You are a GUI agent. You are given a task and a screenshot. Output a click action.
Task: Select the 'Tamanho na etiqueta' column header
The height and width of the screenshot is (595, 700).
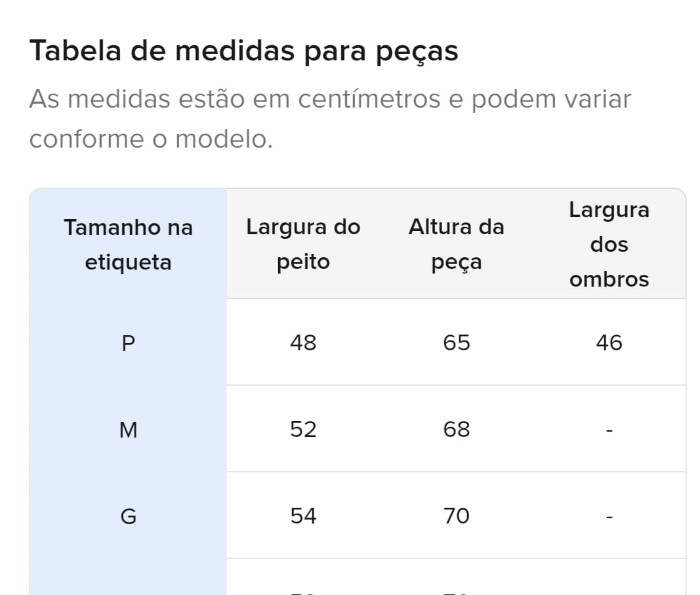click(129, 245)
